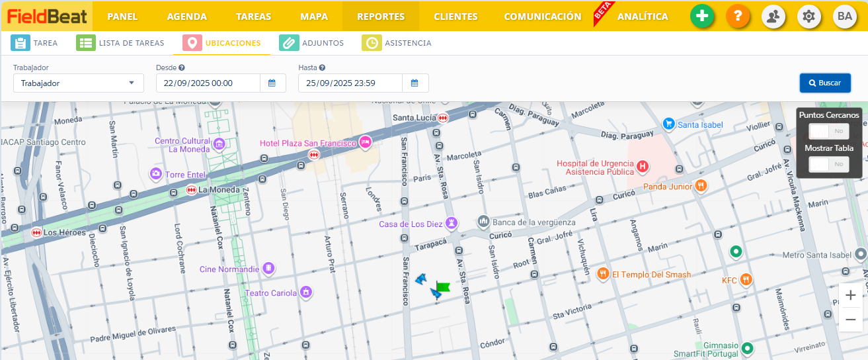Screen dimensions: 868x360
Task: Show help for the Desde field
Action: pos(182,67)
